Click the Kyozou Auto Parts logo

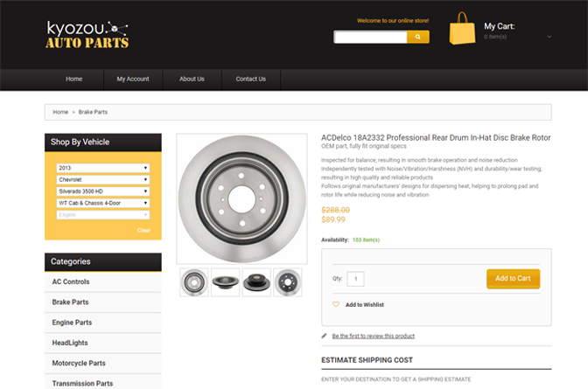click(x=87, y=35)
